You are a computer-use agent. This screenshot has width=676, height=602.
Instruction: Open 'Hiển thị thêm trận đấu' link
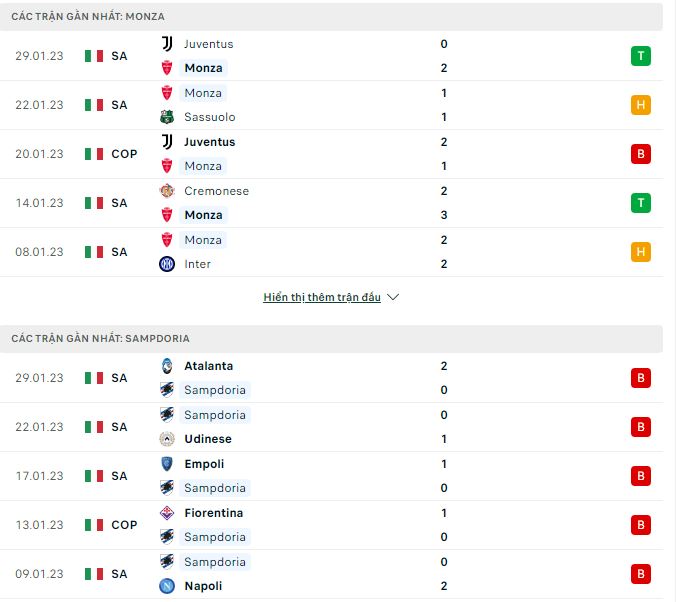(x=322, y=297)
